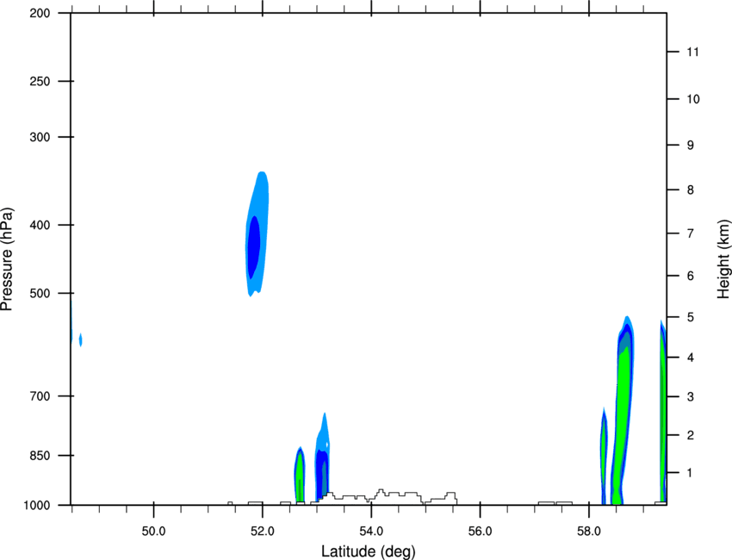Pick the 2 km height label

coord(691,435)
